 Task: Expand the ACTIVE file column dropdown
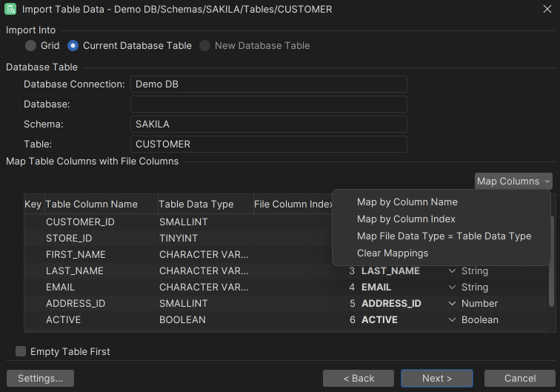452,320
